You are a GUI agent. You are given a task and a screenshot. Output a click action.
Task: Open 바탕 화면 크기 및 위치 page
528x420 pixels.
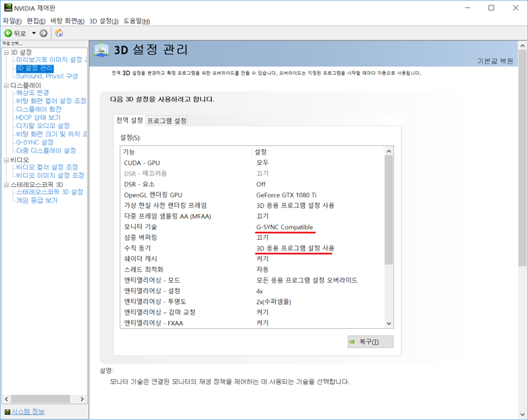point(51,134)
